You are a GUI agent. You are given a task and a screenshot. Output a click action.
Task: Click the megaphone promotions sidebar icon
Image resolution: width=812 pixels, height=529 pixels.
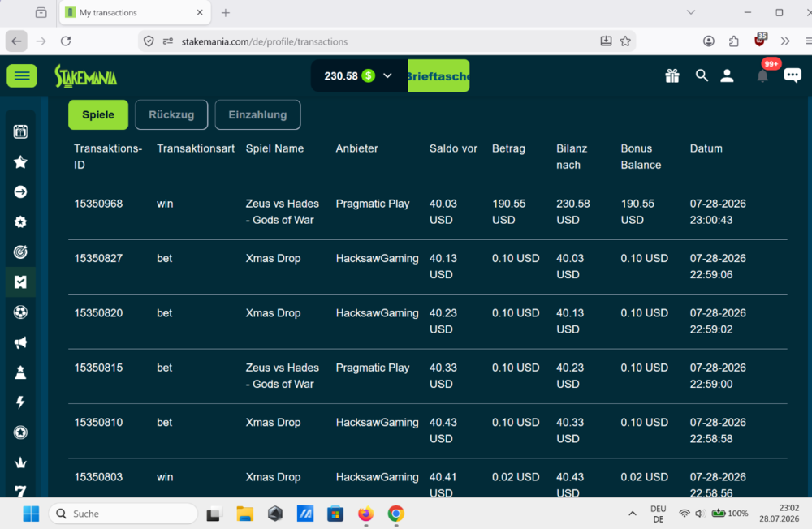click(x=21, y=342)
